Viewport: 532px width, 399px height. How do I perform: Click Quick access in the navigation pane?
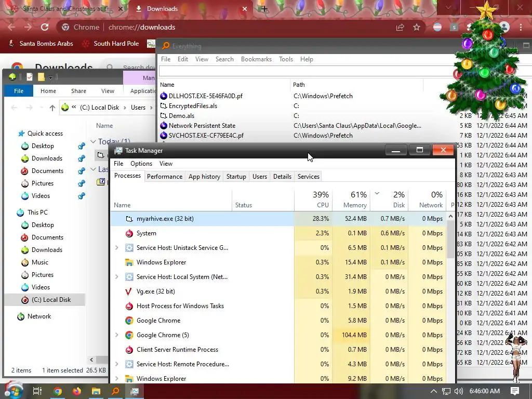click(x=45, y=134)
